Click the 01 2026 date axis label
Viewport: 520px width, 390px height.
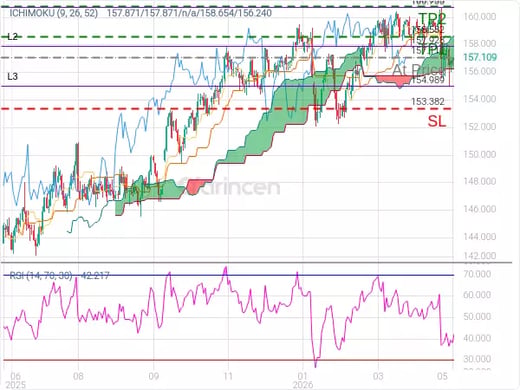pos(303,381)
